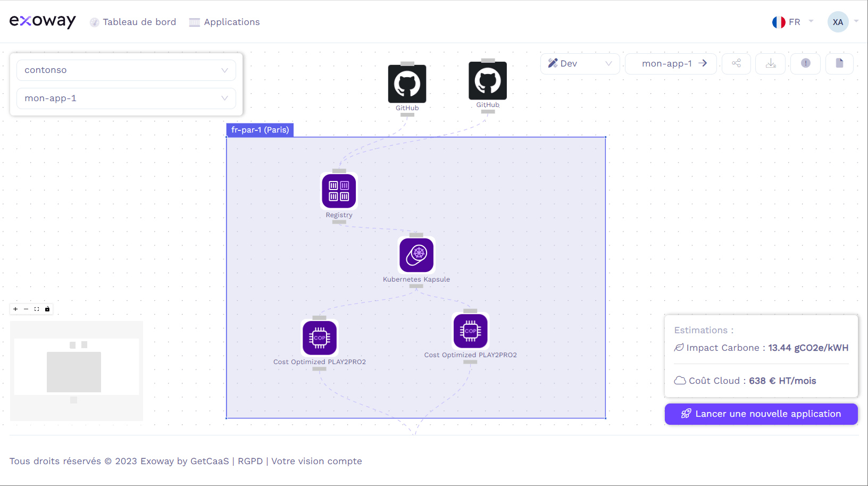Open the contonso organization dropdown
Viewport: 868px width, 486px height.
(126, 70)
